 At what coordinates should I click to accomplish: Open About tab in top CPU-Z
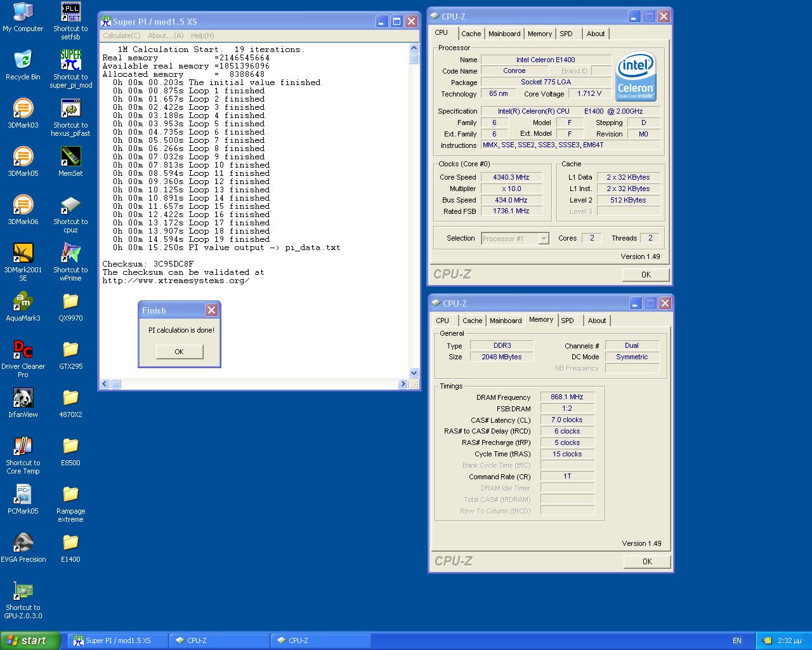point(595,34)
